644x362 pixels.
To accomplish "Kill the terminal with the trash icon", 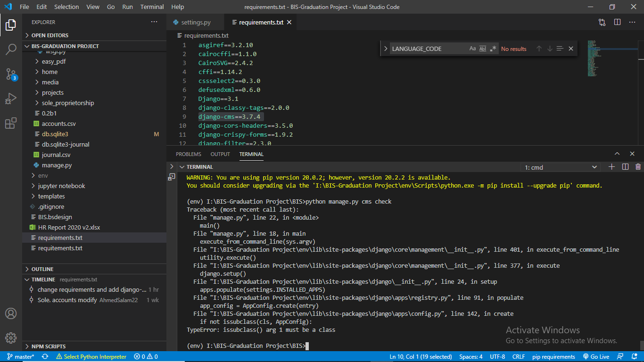I will tap(638, 166).
